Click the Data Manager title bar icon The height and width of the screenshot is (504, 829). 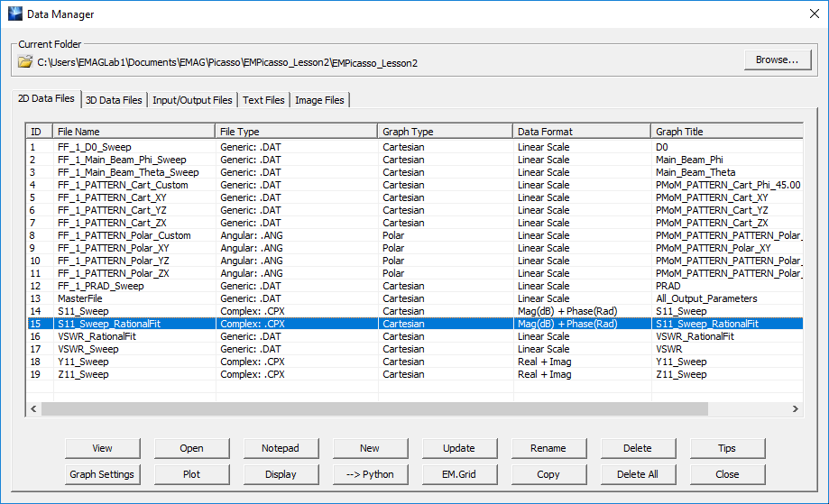[x=15, y=14]
